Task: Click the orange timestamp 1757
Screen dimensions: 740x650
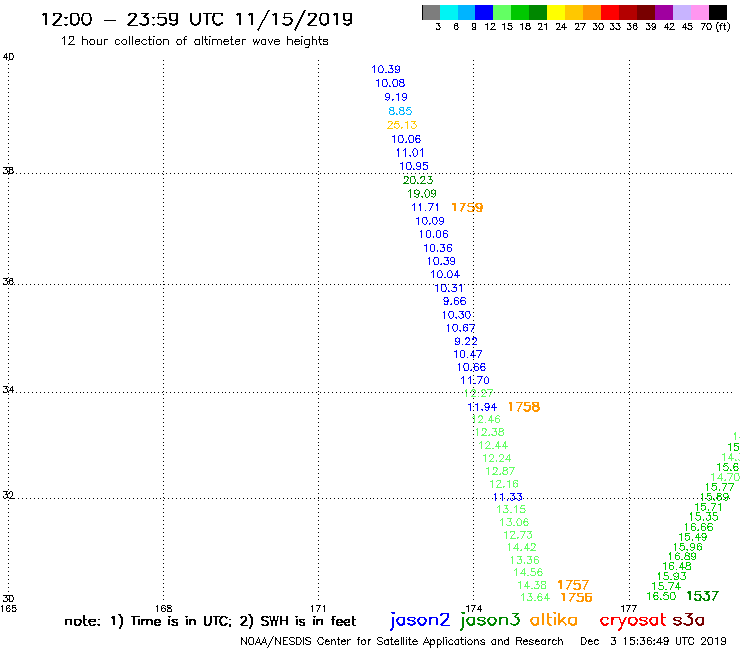Action: click(x=573, y=585)
